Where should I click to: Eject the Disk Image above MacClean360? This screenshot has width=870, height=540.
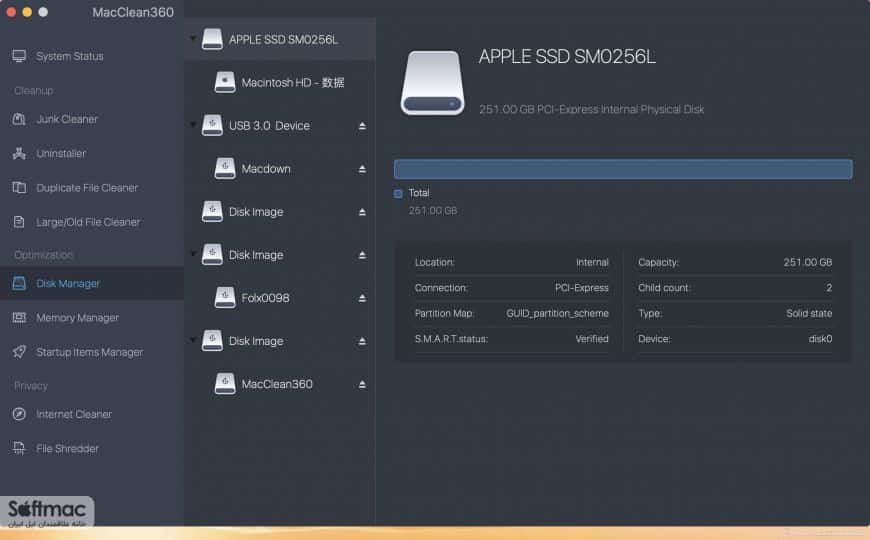[x=362, y=341]
